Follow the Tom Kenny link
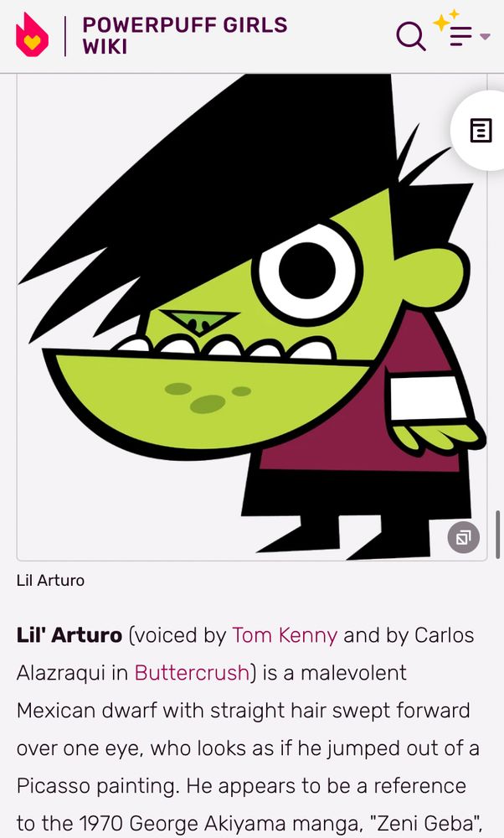504x838 pixels. [285, 635]
